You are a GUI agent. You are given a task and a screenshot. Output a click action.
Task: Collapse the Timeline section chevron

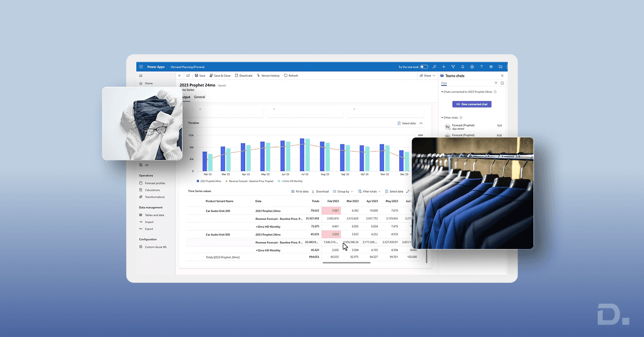point(421,123)
